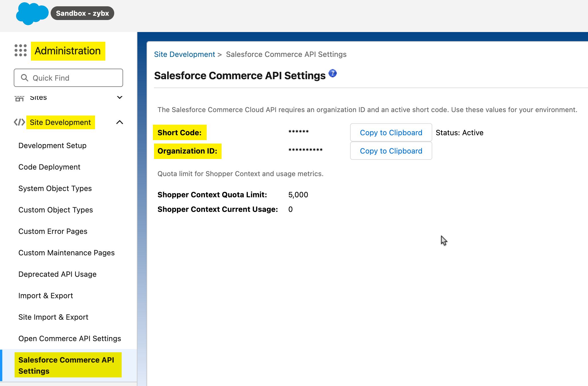This screenshot has width=588, height=386.
Task: Click the Salesforce cloud logo
Action: (32, 13)
